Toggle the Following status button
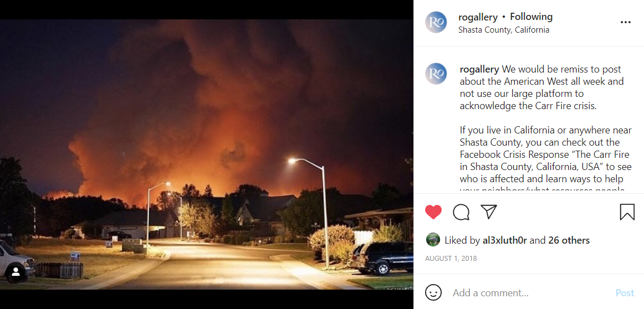 tap(531, 17)
